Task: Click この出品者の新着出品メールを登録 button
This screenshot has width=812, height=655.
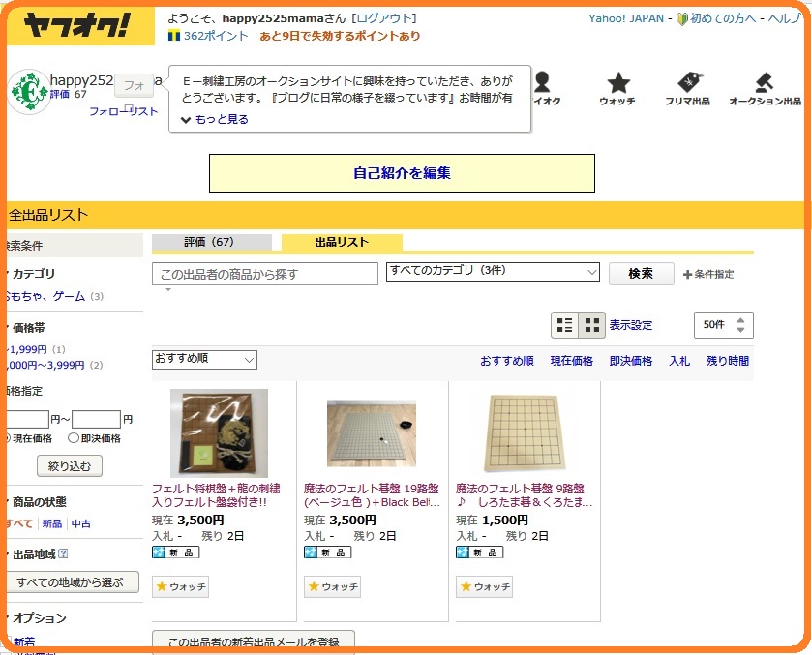Action: [254, 641]
